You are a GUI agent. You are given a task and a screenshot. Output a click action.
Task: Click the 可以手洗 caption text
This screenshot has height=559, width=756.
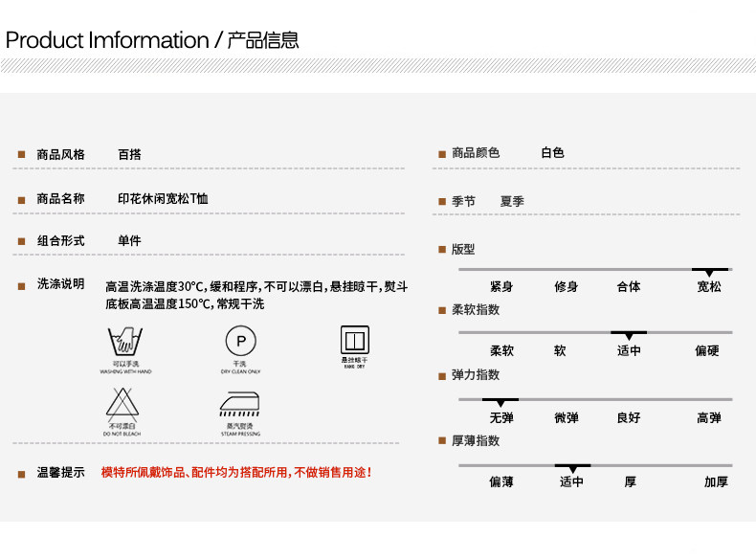click(x=125, y=364)
